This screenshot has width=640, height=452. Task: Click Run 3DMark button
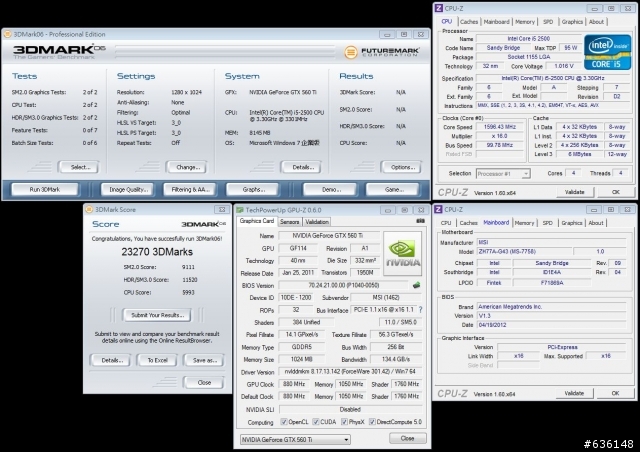pos(44,189)
